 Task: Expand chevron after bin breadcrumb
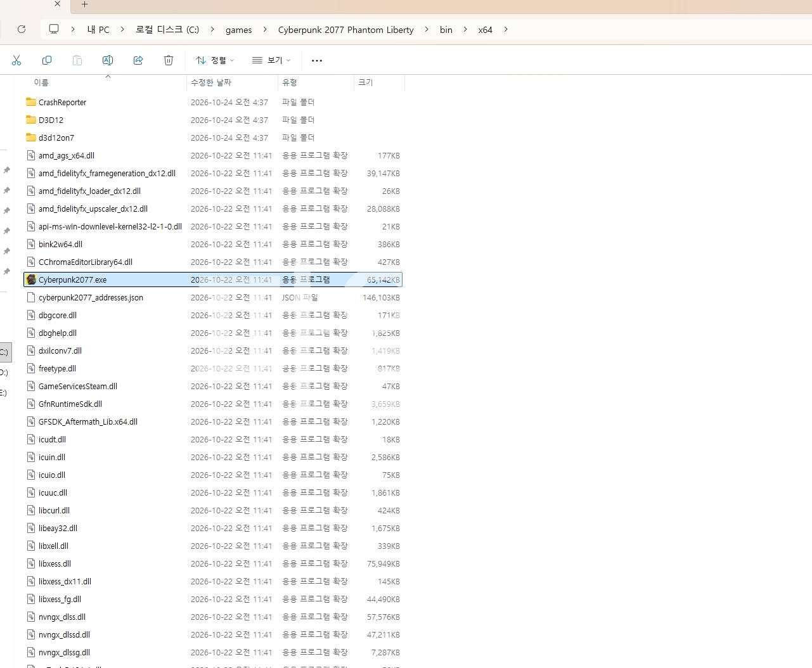coord(465,29)
